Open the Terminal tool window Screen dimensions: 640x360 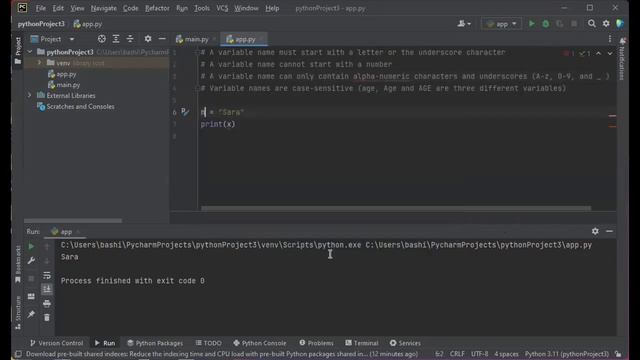(362, 343)
